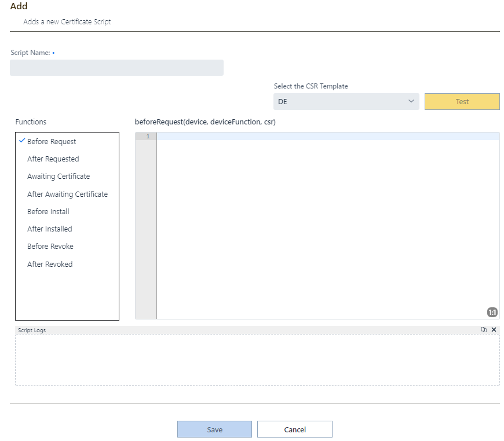Select the After Requested function
The height and width of the screenshot is (441, 504).
pos(53,159)
